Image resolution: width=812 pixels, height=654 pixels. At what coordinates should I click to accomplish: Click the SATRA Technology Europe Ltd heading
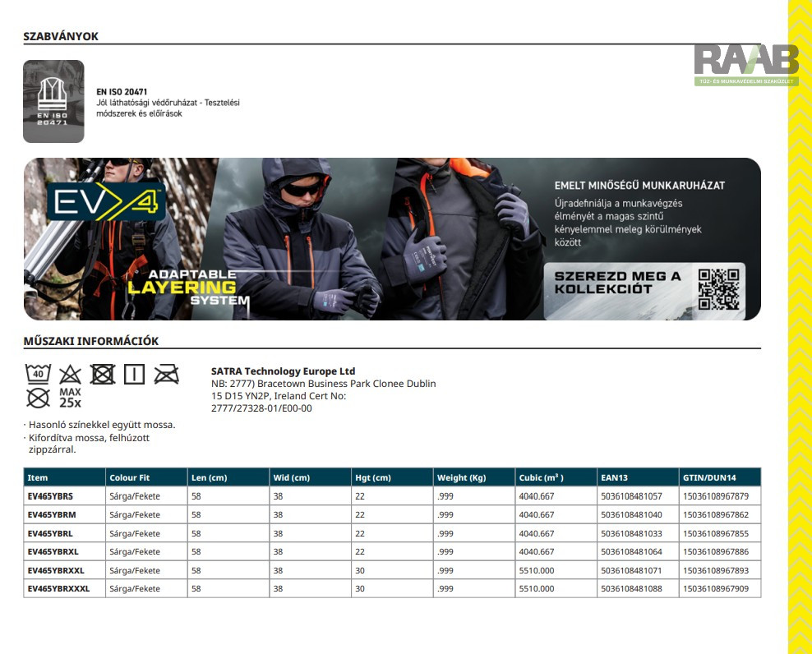(x=283, y=371)
